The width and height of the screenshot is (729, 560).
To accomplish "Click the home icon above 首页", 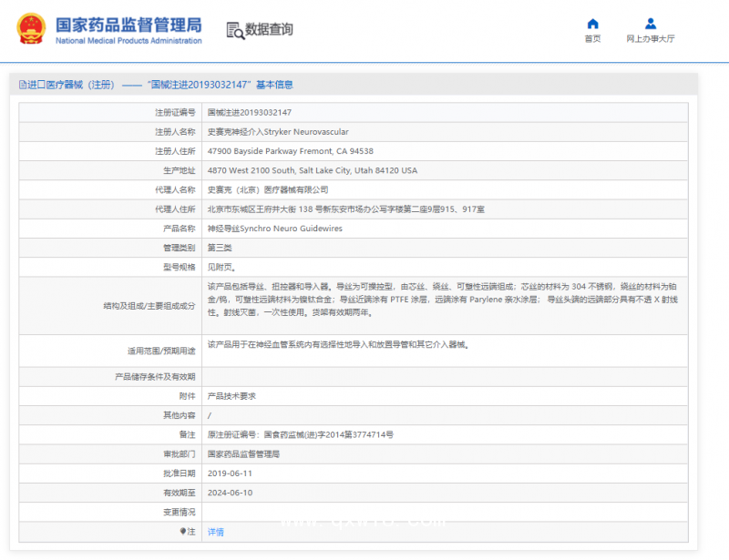I will [593, 23].
